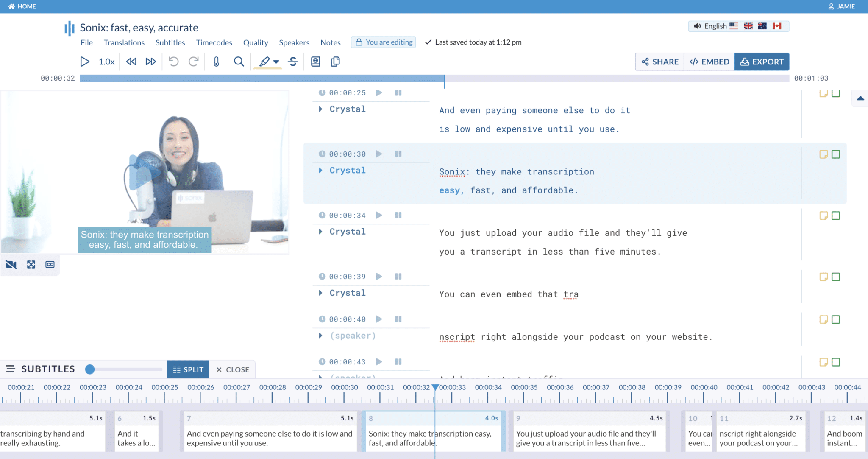
Task: Toggle closed captions on video
Action: pyautogui.click(x=50, y=265)
